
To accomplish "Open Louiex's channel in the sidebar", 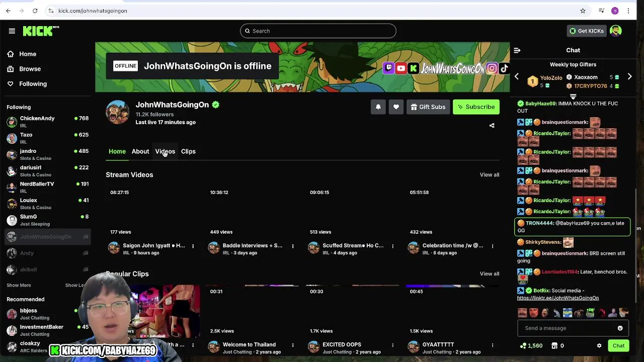I will point(47,204).
